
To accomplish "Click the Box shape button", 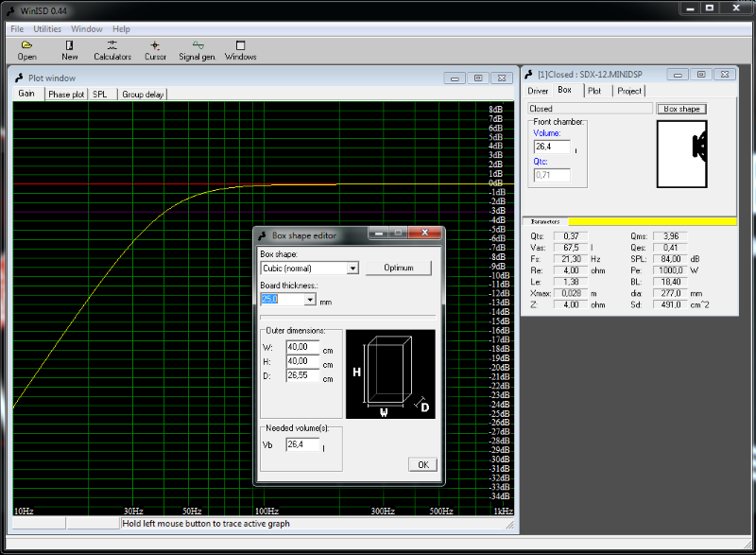I will pyautogui.click(x=681, y=109).
